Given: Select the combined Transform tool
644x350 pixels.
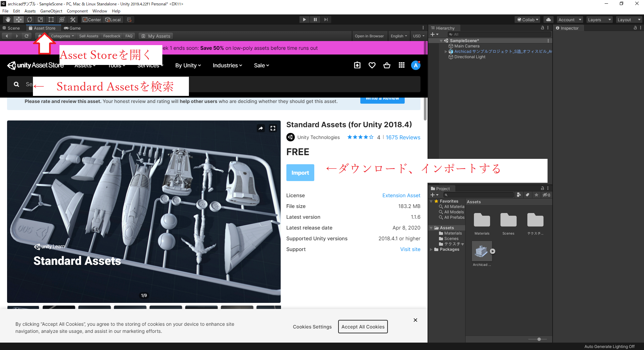Looking at the screenshot, I should pyautogui.click(x=62, y=20).
